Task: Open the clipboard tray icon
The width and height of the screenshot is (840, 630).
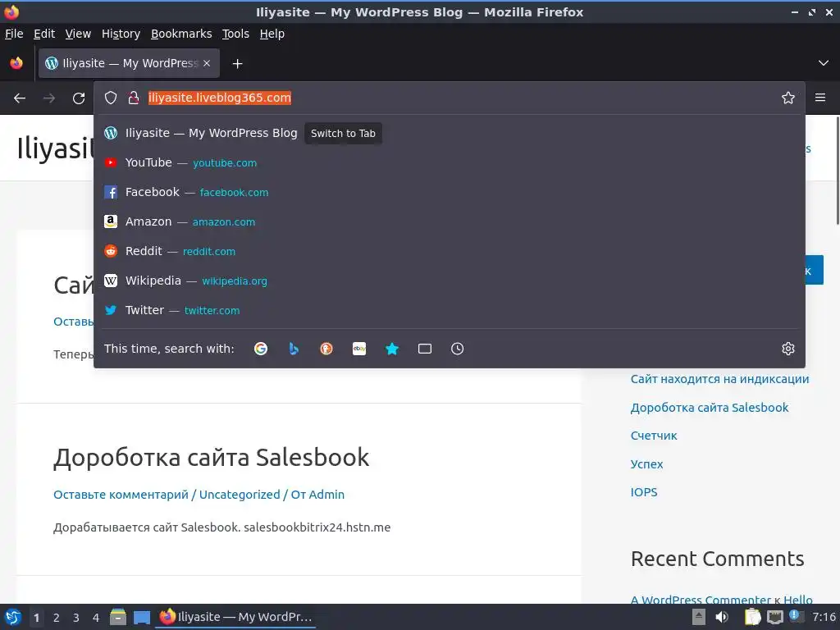Action: (x=752, y=617)
